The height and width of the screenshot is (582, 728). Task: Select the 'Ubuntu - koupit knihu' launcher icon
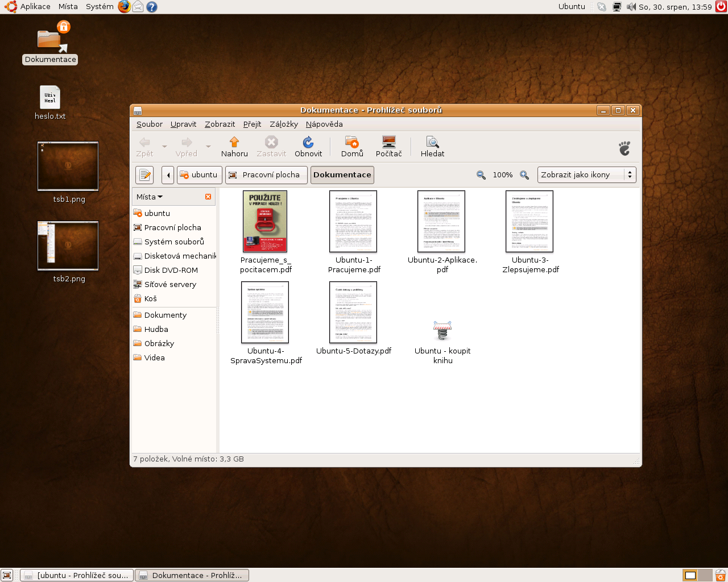[x=442, y=330]
